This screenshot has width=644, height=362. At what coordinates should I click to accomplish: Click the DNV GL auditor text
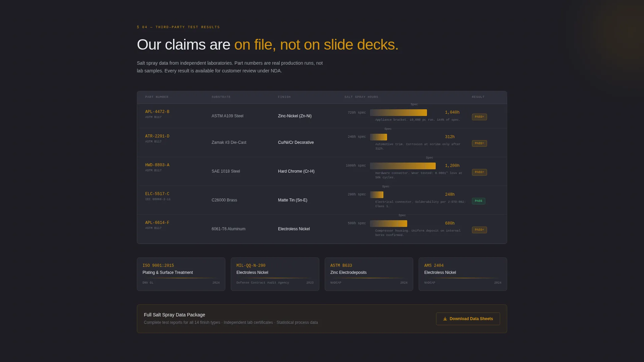pyautogui.click(x=148, y=283)
